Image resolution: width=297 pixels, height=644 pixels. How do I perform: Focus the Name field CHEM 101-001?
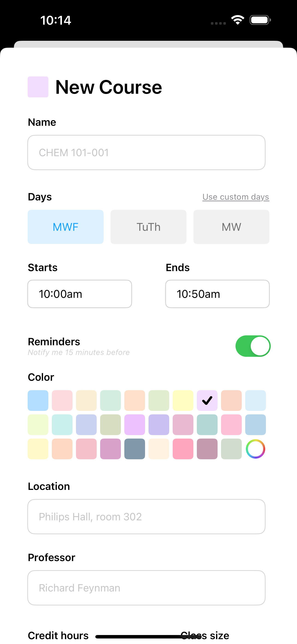click(x=146, y=152)
